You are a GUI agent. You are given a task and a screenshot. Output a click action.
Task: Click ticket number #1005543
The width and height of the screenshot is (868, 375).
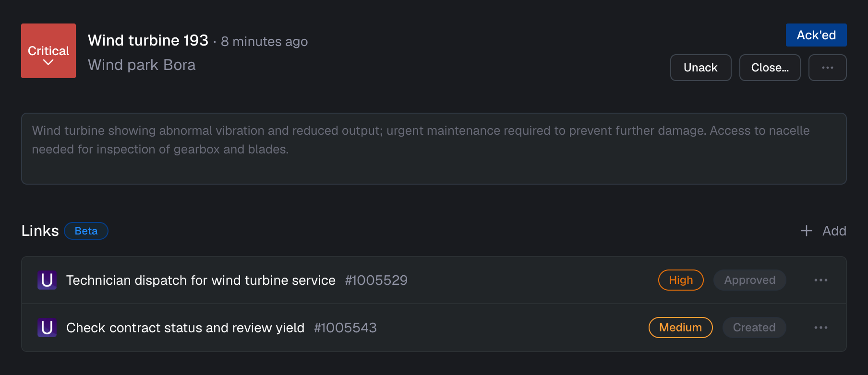point(345,328)
